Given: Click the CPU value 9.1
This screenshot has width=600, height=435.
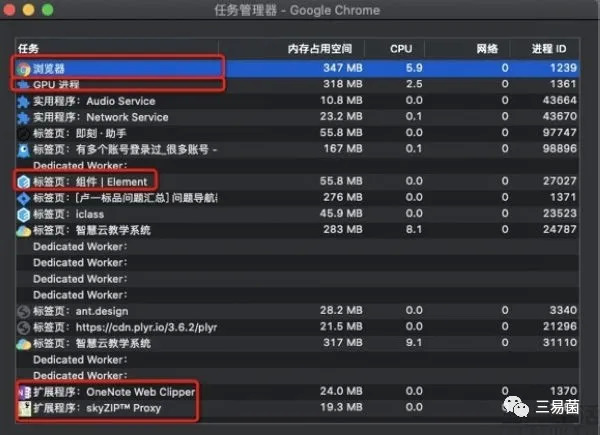Looking at the screenshot, I should 414,343.
